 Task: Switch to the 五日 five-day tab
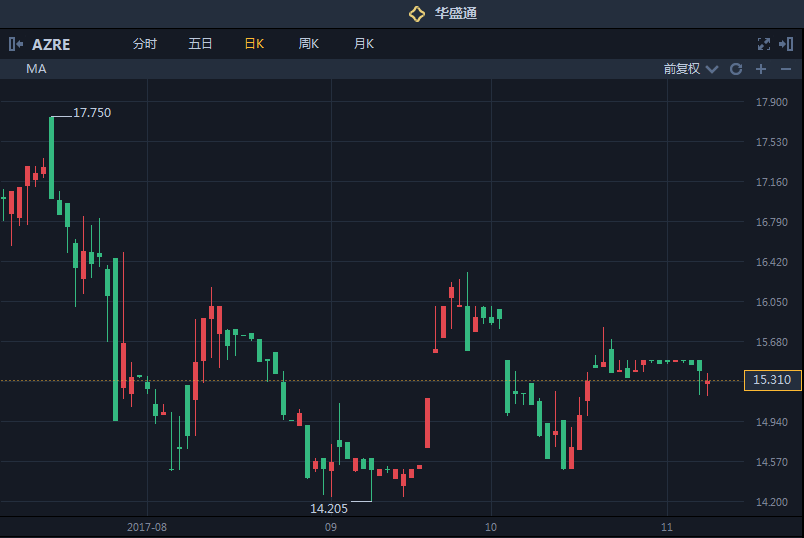[200, 44]
